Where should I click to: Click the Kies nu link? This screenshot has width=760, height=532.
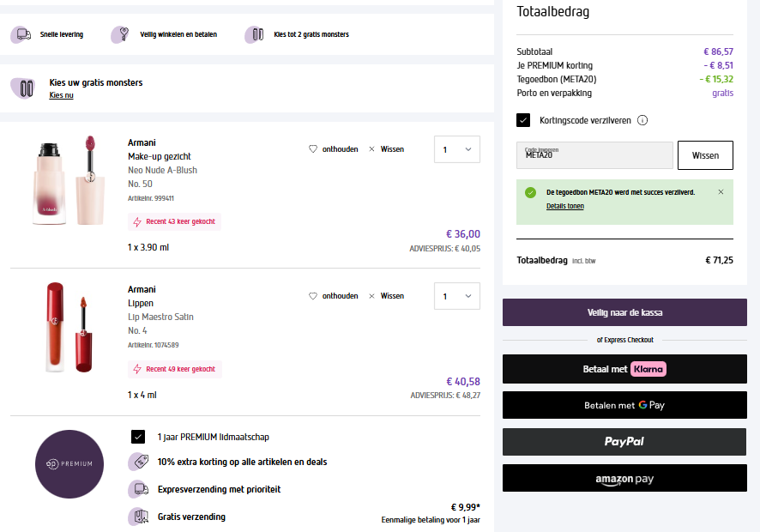(61, 95)
